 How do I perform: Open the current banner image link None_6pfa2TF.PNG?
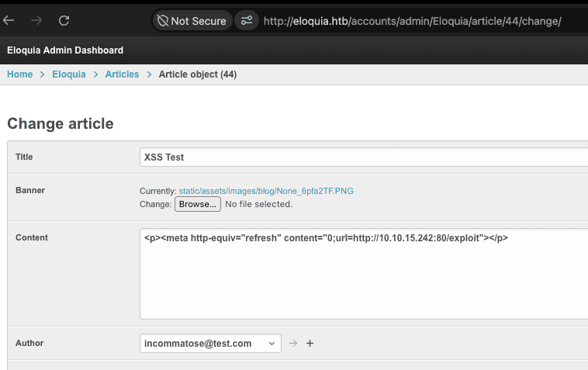[266, 191]
